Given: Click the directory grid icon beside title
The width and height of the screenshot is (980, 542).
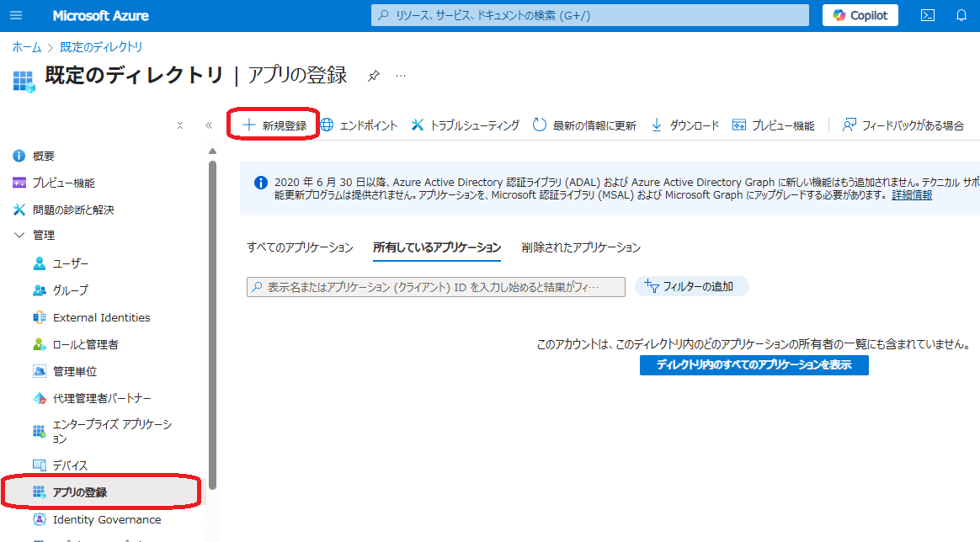Looking at the screenshot, I should 24,81.
